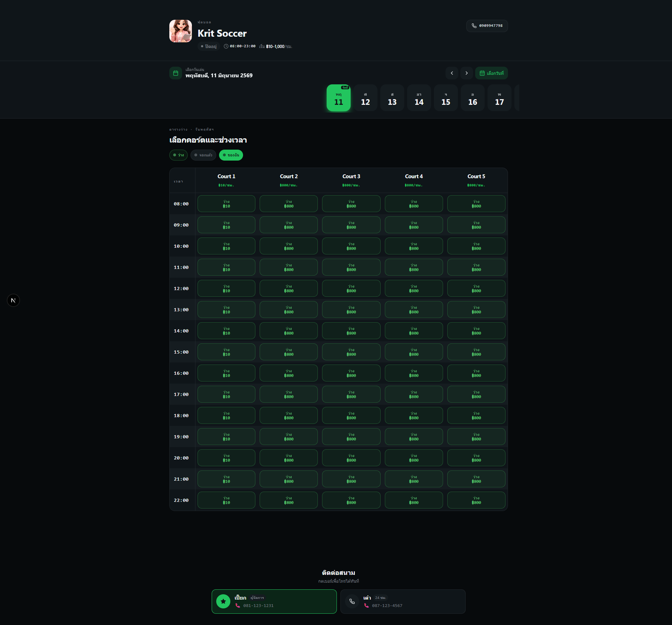This screenshot has height=625, width=672.
Task: Select date 11 Thursday tab
Action: (339, 98)
